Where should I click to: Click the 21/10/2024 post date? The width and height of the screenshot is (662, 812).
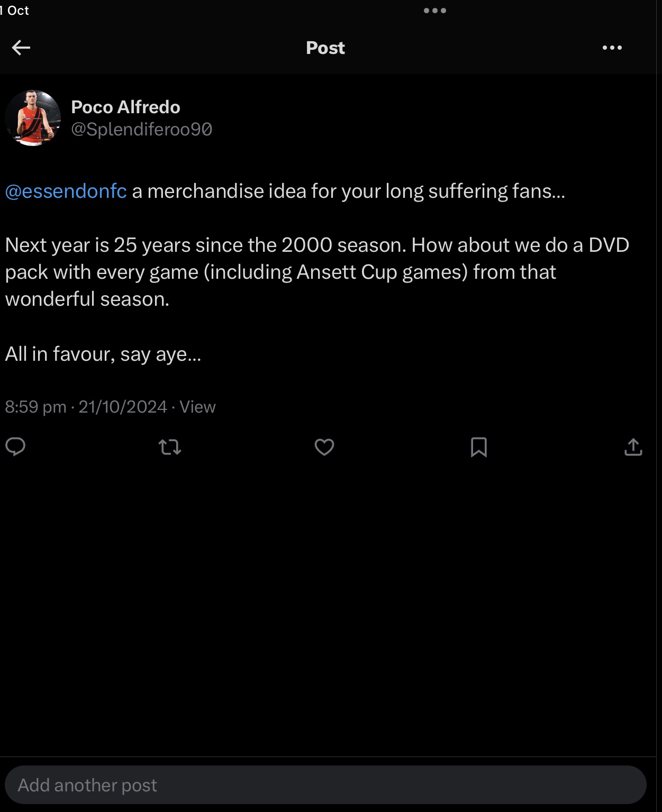pyautogui.click(x=123, y=407)
